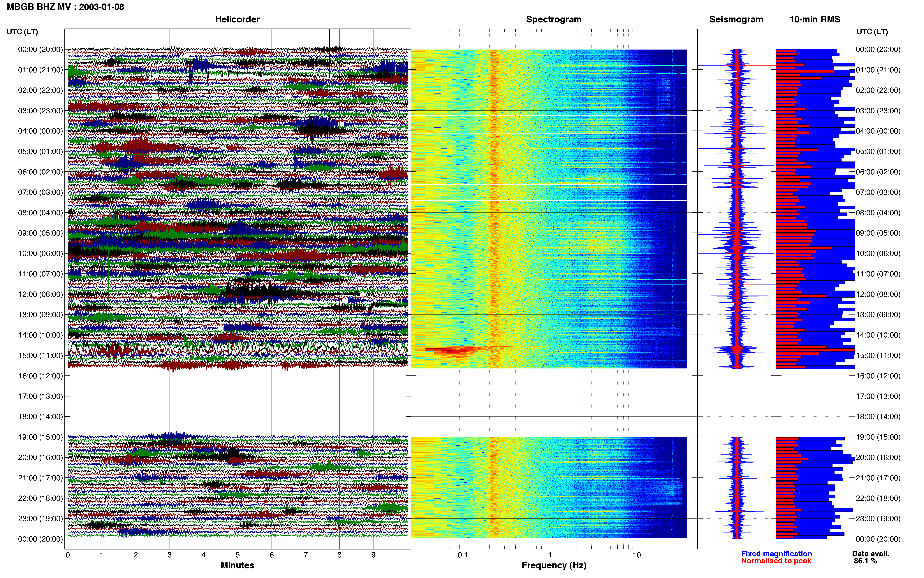Click left time label '18:00 (14:00)'

pyautogui.click(x=41, y=417)
